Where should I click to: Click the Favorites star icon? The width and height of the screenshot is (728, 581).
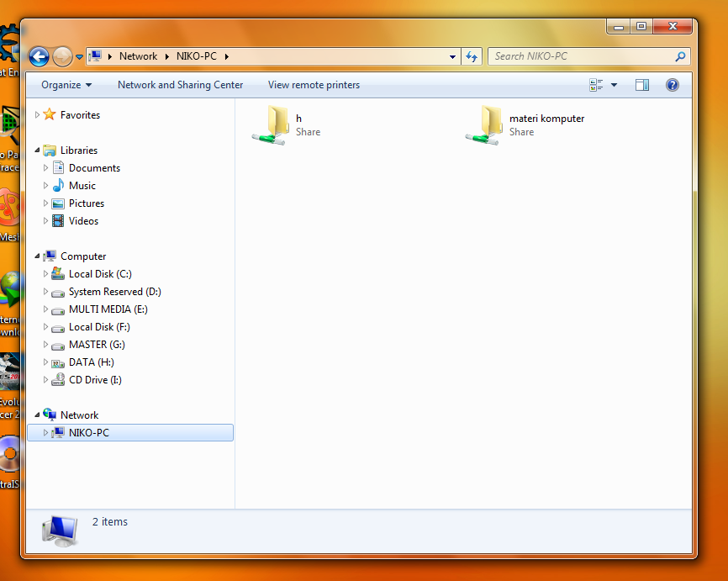pos(50,114)
